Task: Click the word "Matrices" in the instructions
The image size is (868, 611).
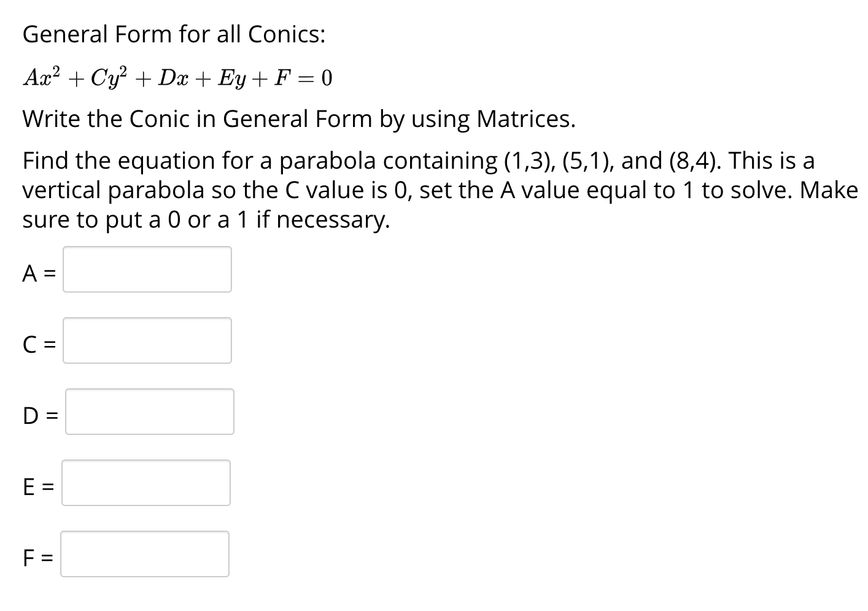Action: click(x=526, y=118)
